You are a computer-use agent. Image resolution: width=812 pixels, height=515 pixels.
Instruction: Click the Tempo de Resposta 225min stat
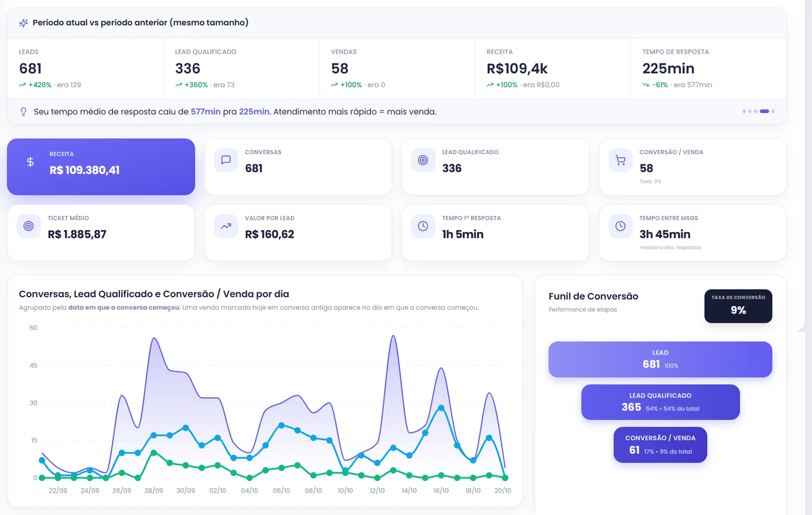(708, 68)
